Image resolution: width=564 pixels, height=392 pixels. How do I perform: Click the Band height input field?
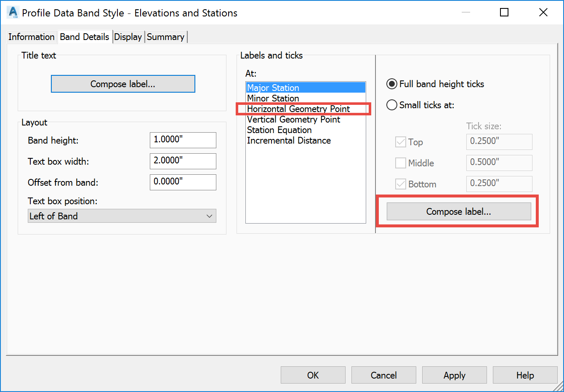tap(183, 140)
